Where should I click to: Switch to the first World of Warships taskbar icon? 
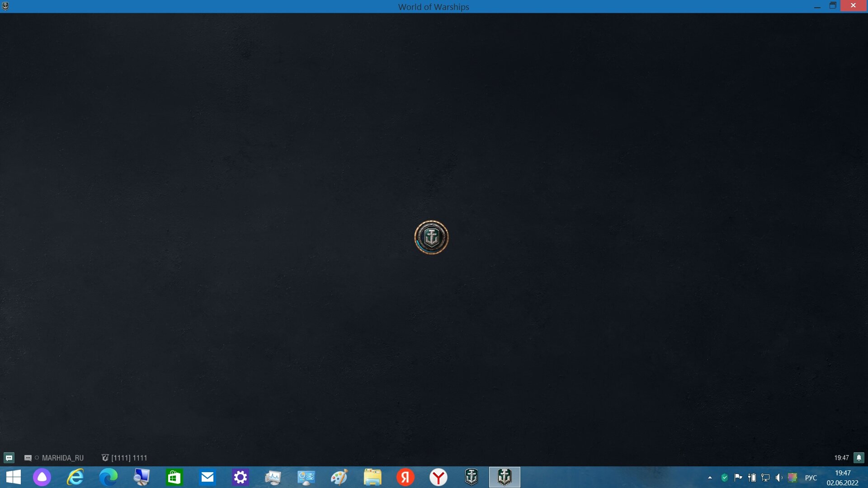(x=472, y=477)
